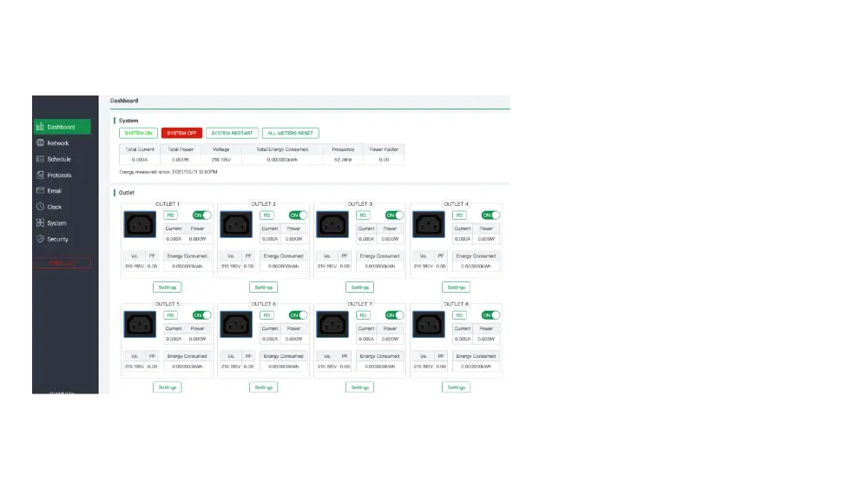Click the RS reset button on Outlet 3
This screenshot has width=868, height=489.
pyautogui.click(x=363, y=215)
